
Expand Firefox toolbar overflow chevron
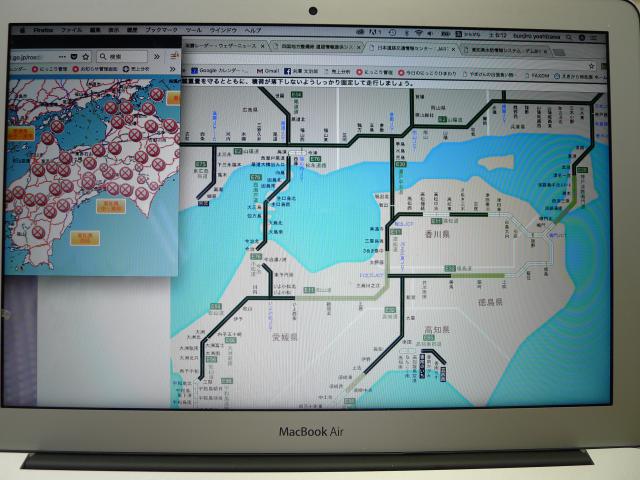(157, 56)
